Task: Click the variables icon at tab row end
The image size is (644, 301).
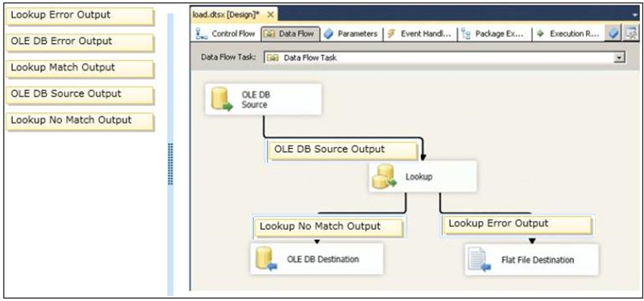Action: coord(629,34)
